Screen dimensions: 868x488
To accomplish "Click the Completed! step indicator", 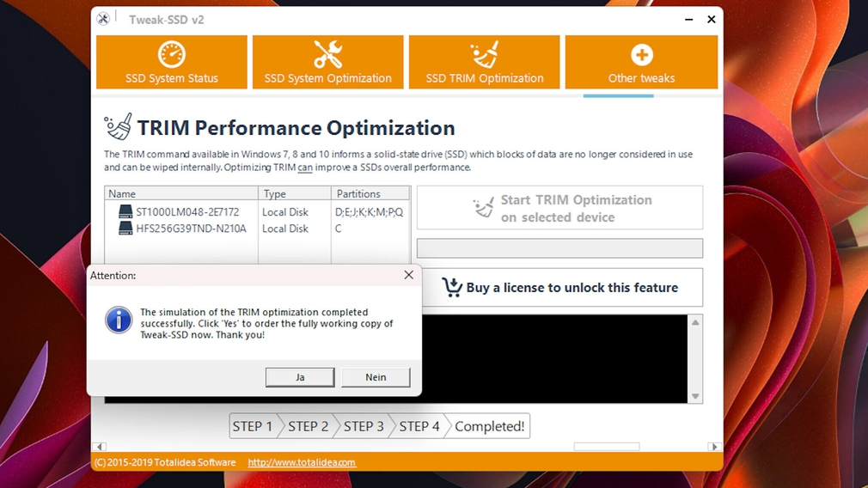I will (489, 426).
